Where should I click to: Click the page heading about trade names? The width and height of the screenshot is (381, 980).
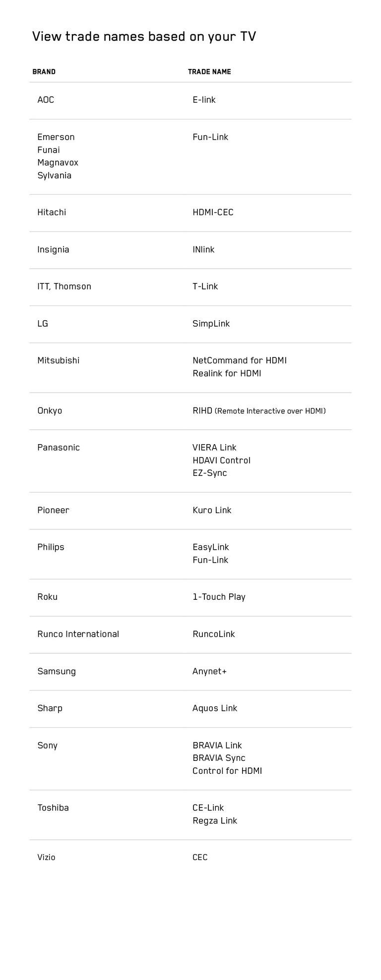pyautogui.click(x=144, y=37)
